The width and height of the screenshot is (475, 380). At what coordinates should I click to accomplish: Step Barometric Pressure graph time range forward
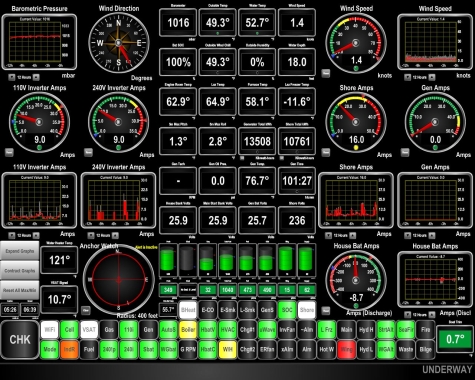(x=36, y=77)
